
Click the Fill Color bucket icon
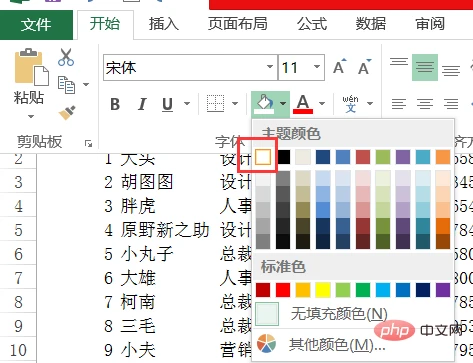(264, 104)
